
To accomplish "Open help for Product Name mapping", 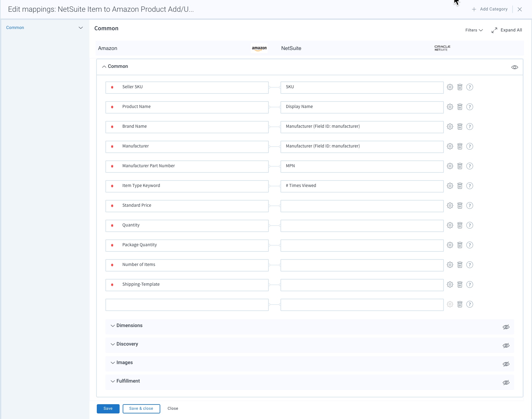I will click(470, 107).
